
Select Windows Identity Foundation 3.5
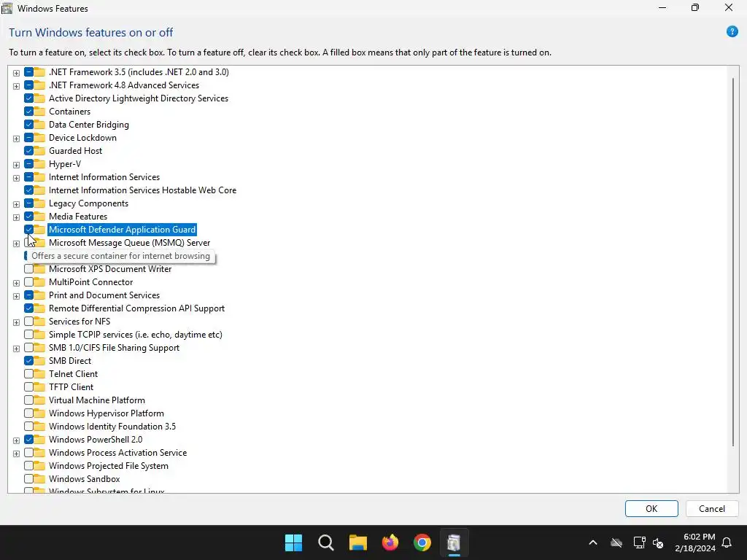pos(112,427)
